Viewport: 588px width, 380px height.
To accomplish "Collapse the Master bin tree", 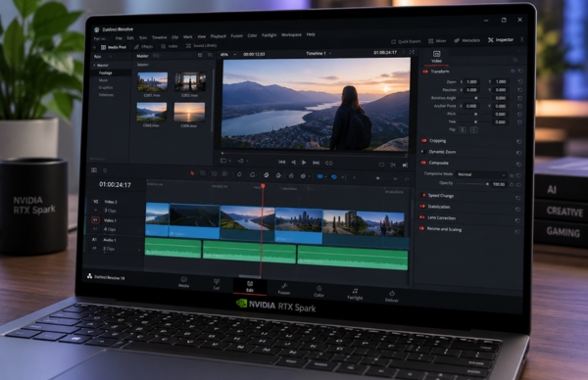I will (x=94, y=66).
